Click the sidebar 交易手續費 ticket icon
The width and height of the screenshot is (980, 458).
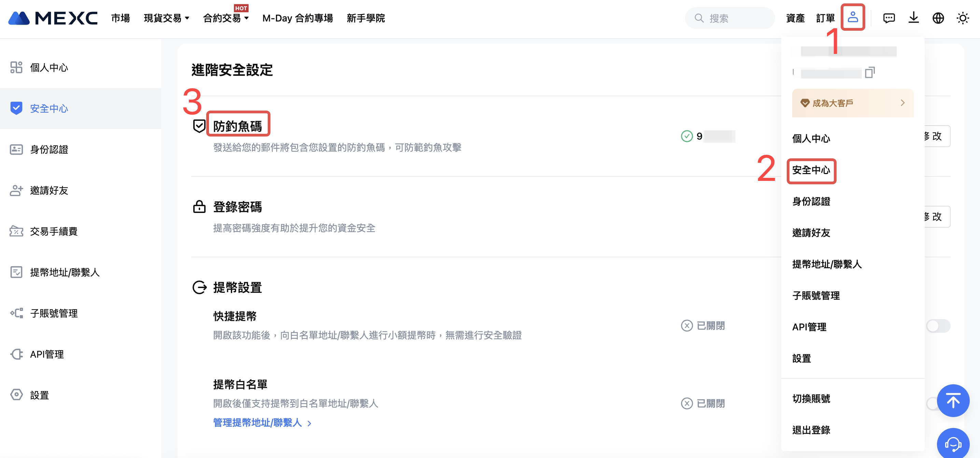coord(16,231)
